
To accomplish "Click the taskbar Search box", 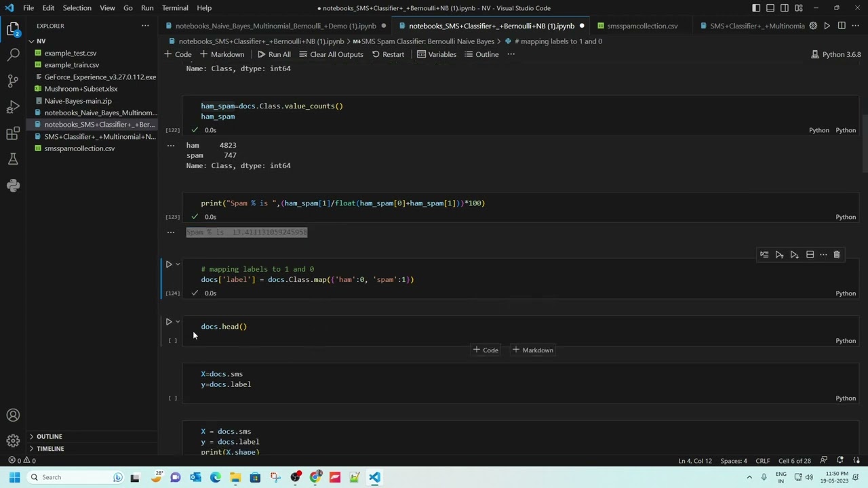I will tap(76, 477).
